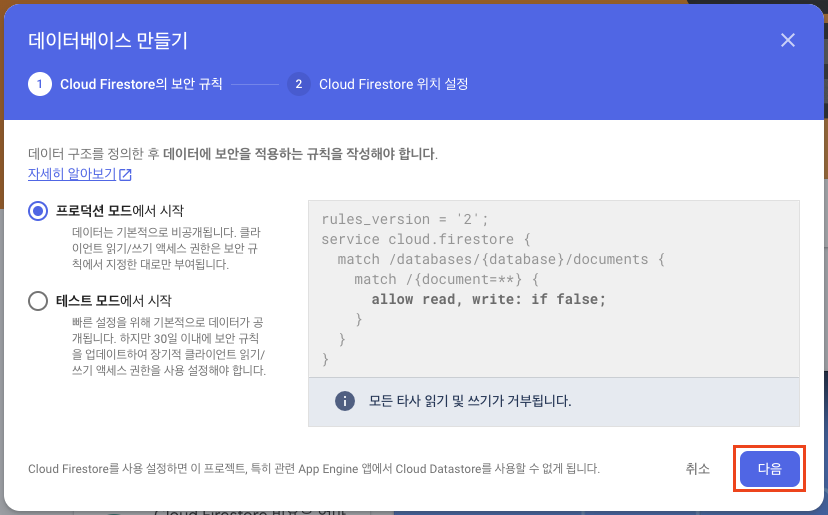Click the 'allow read, write: if false;' rule line
828x515 pixels.
click(488, 299)
